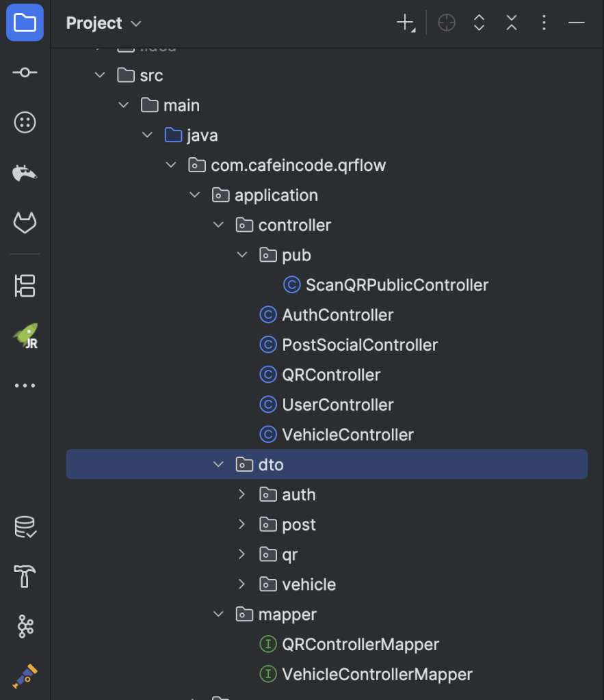
Task: Open the Project tool window folder icon
Action: point(25,23)
